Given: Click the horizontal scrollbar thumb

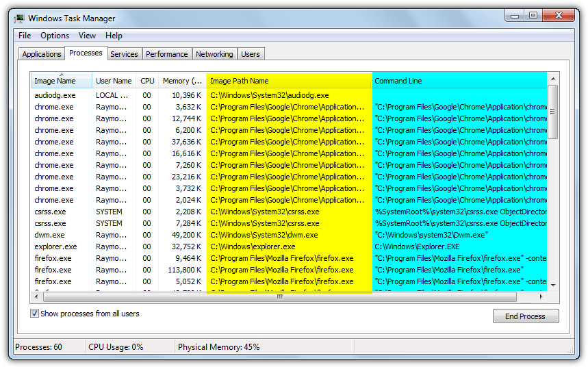Looking at the screenshot, I should [280, 297].
